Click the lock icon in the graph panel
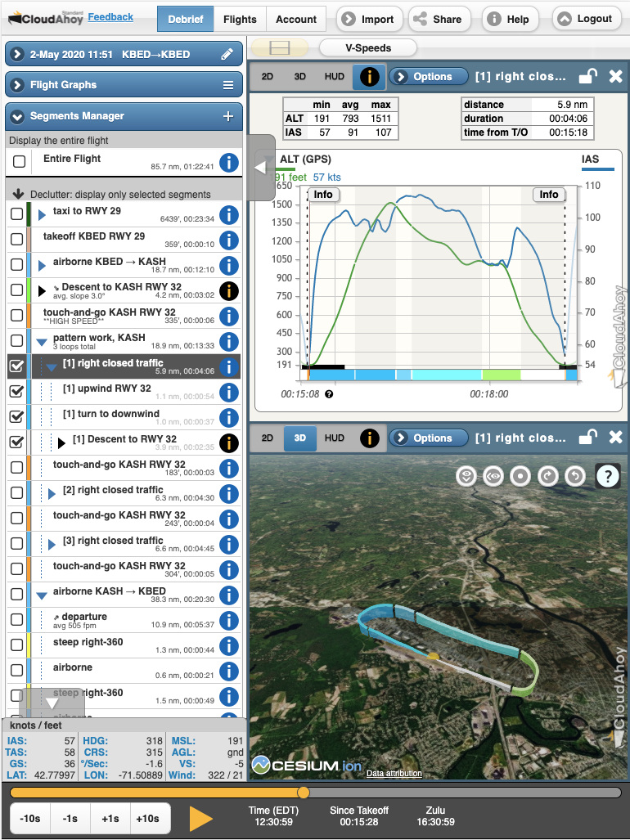 click(587, 77)
